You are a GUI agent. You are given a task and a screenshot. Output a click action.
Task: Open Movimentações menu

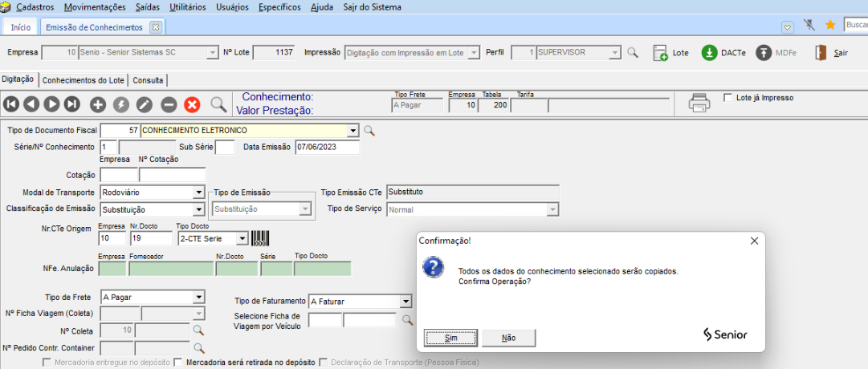point(95,7)
